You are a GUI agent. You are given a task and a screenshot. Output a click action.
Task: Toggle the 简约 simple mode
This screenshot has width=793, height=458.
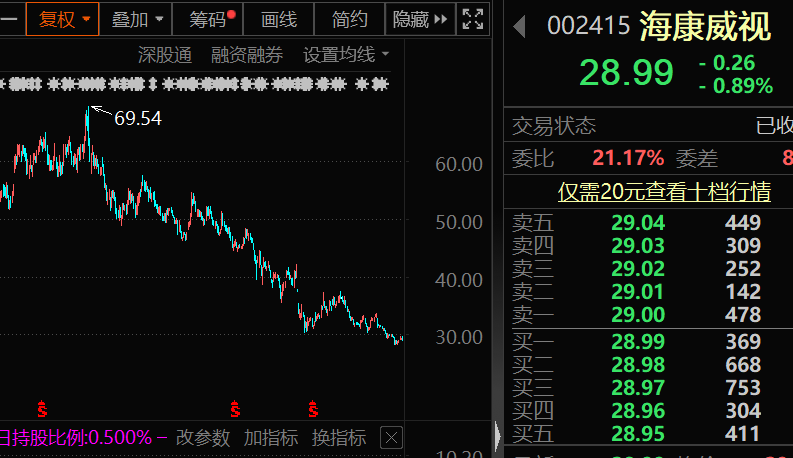coord(350,19)
